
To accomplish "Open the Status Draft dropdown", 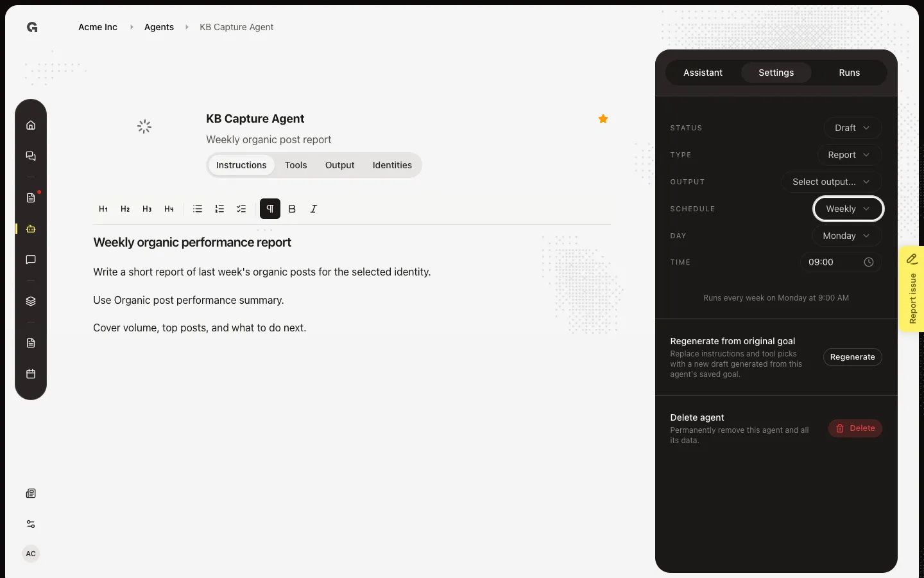I will (852, 128).
